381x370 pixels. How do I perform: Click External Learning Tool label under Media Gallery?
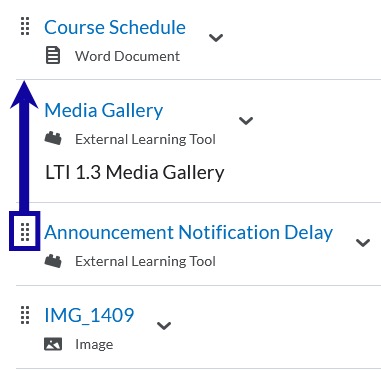click(145, 139)
